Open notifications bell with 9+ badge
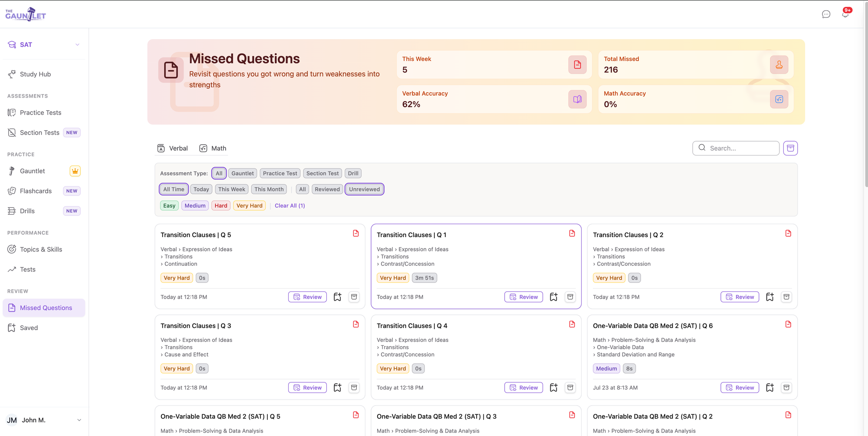868x436 pixels. pyautogui.click(x=845, y=14)
